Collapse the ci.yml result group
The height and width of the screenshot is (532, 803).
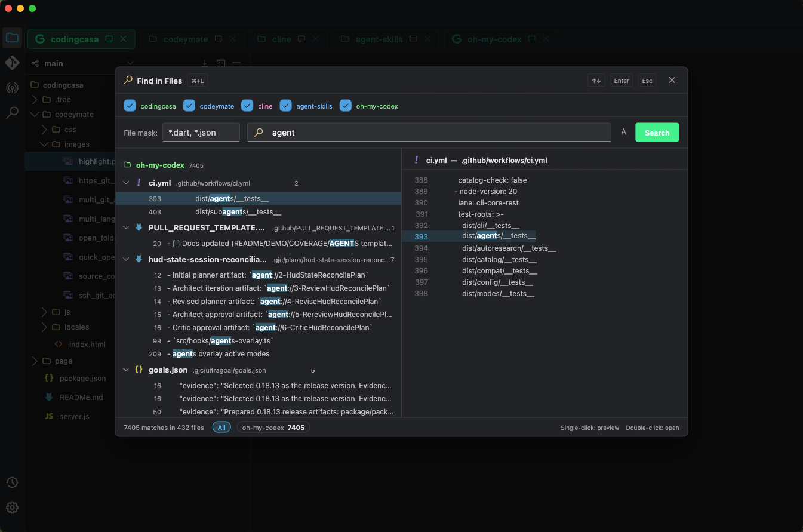point(126,183)
